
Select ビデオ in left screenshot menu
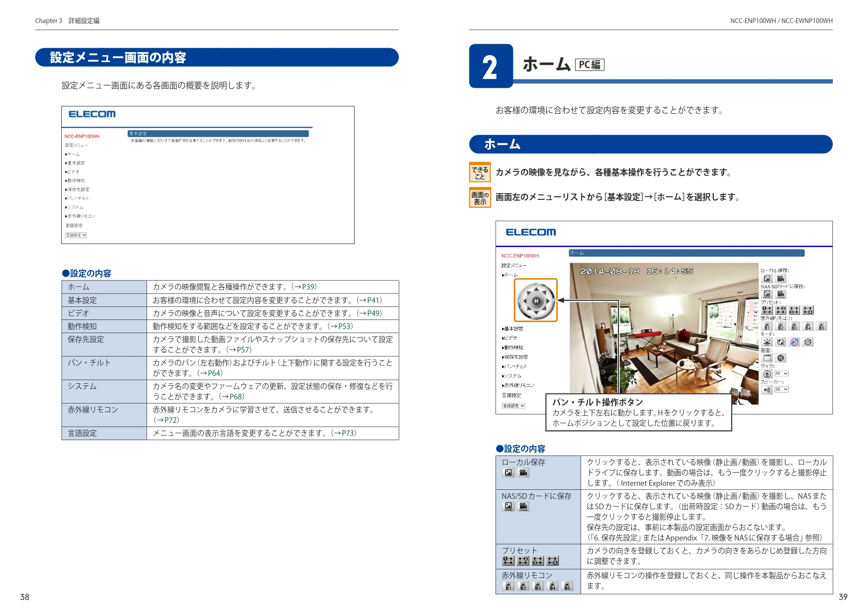click(72, 172)
